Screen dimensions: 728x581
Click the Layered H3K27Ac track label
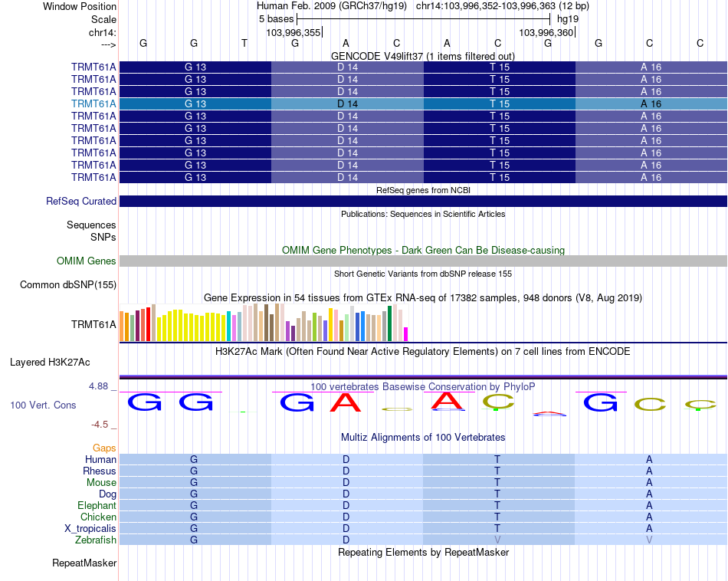tap(50, 363)
